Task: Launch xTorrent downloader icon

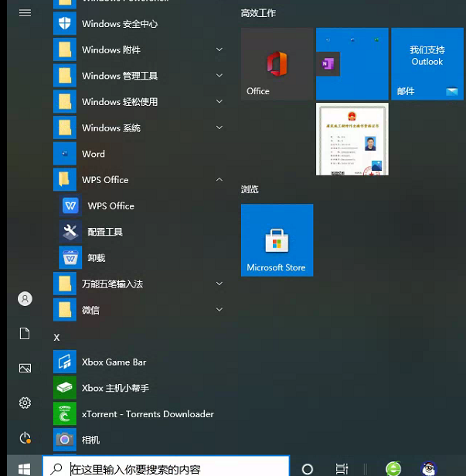Action: pyautogui.click(x=65, y=413)
